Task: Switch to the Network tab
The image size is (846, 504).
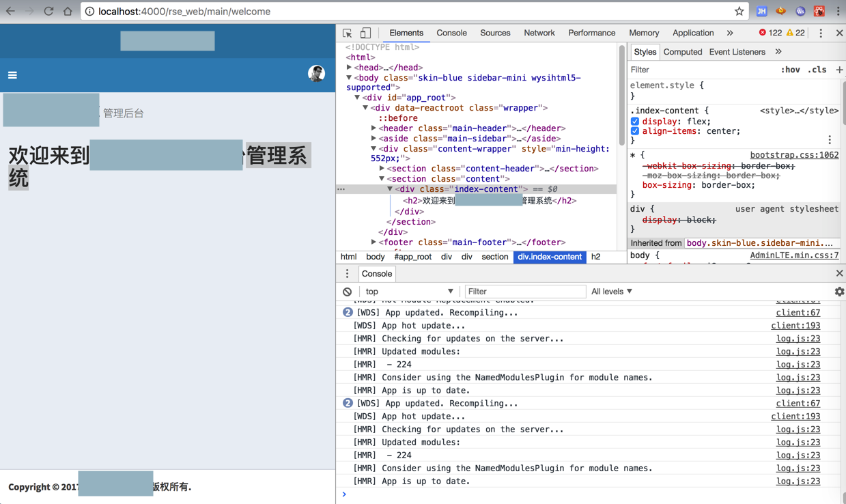Action: coord(539,33)
